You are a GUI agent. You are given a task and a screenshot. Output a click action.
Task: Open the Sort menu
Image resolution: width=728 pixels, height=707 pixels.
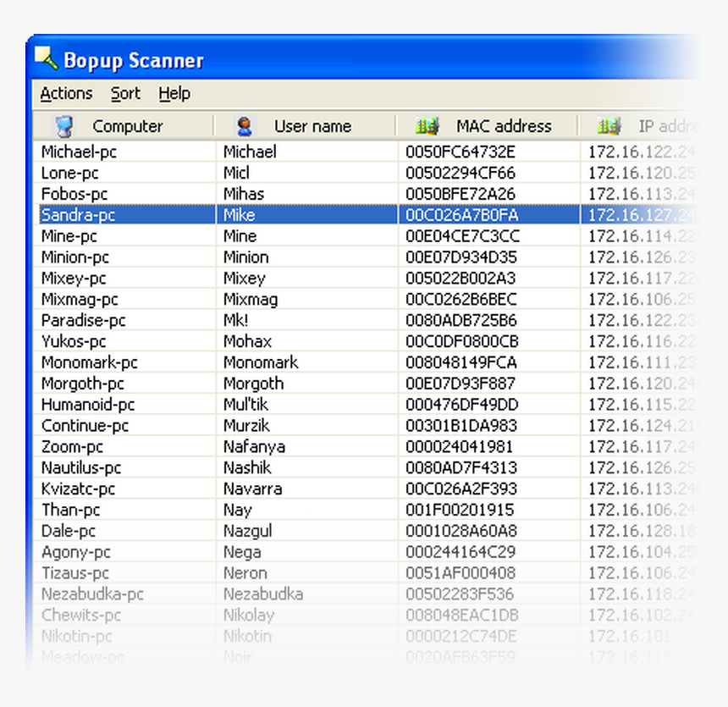[x=125, y=93]
